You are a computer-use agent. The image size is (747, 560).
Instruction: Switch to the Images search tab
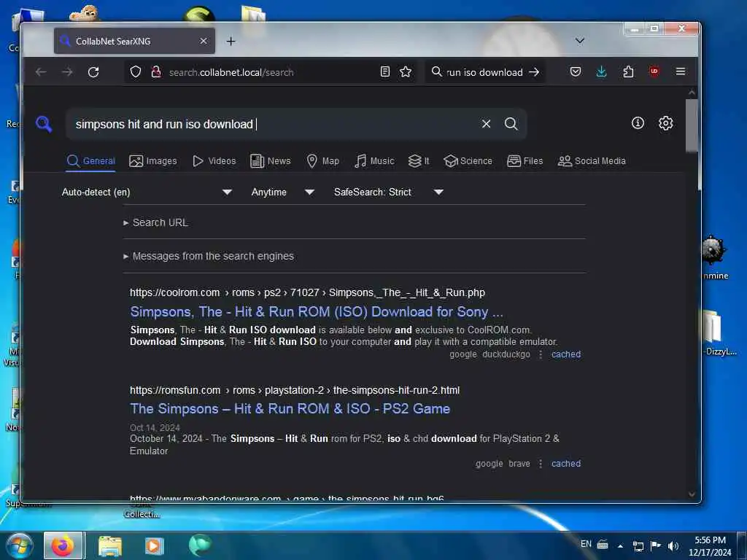[153, 161]
